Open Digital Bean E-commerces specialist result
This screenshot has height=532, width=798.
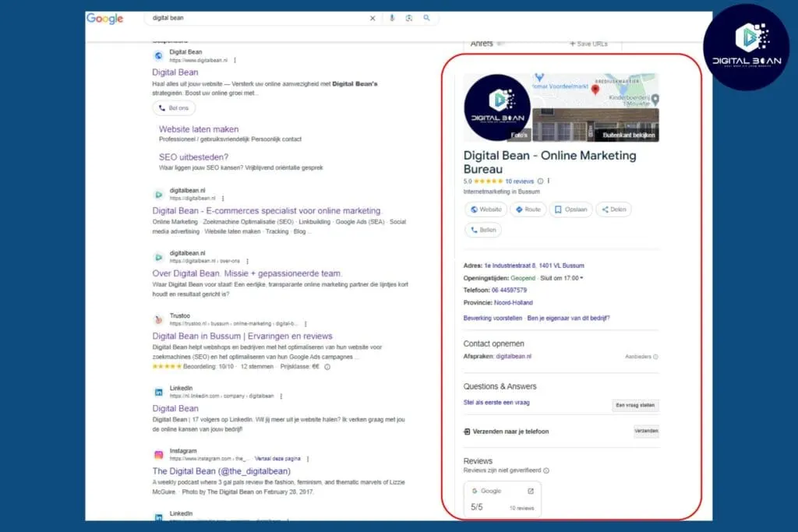tap(267, 210)
